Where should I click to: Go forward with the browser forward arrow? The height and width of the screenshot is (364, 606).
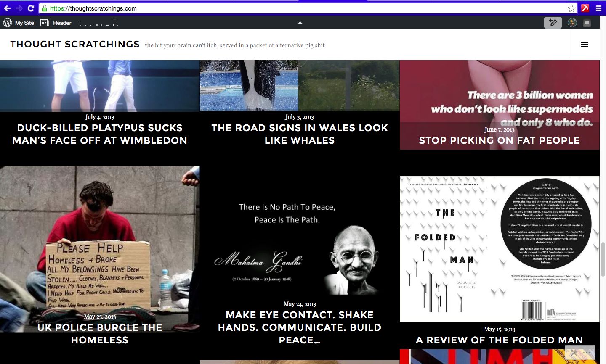click(19, 8)
